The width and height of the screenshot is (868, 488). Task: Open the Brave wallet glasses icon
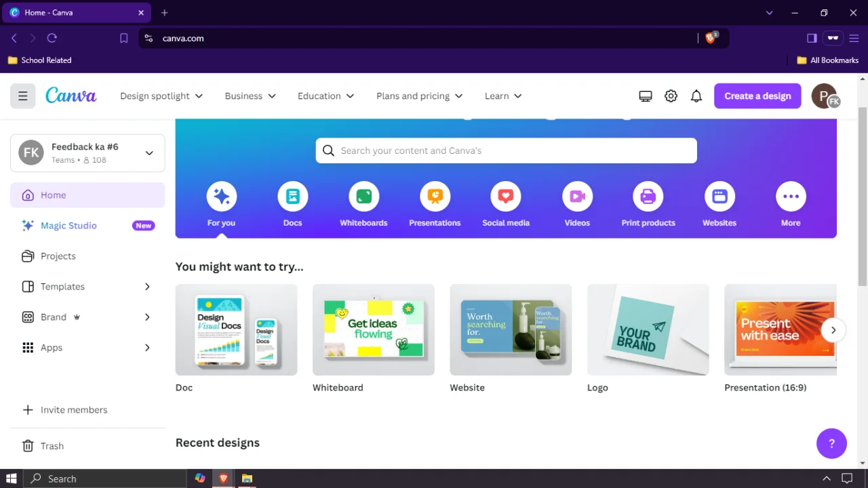pos(833,38)
